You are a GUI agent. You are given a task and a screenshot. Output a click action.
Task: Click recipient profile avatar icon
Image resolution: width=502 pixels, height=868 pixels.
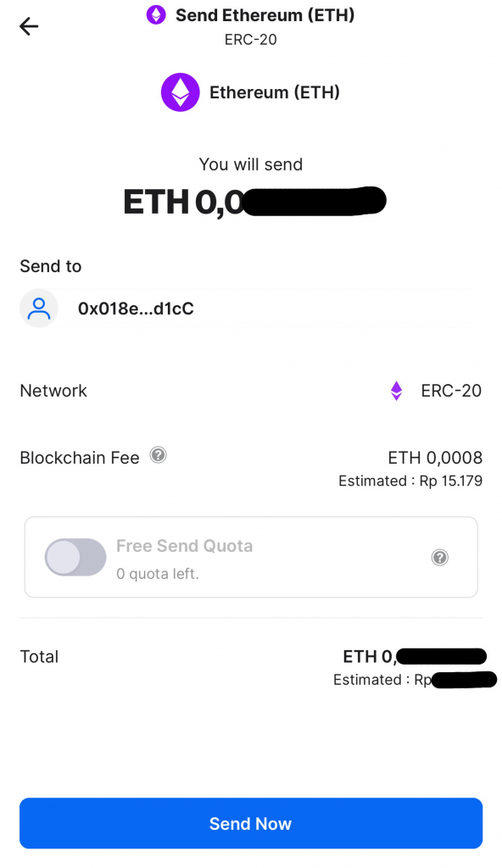pos(39,308)
